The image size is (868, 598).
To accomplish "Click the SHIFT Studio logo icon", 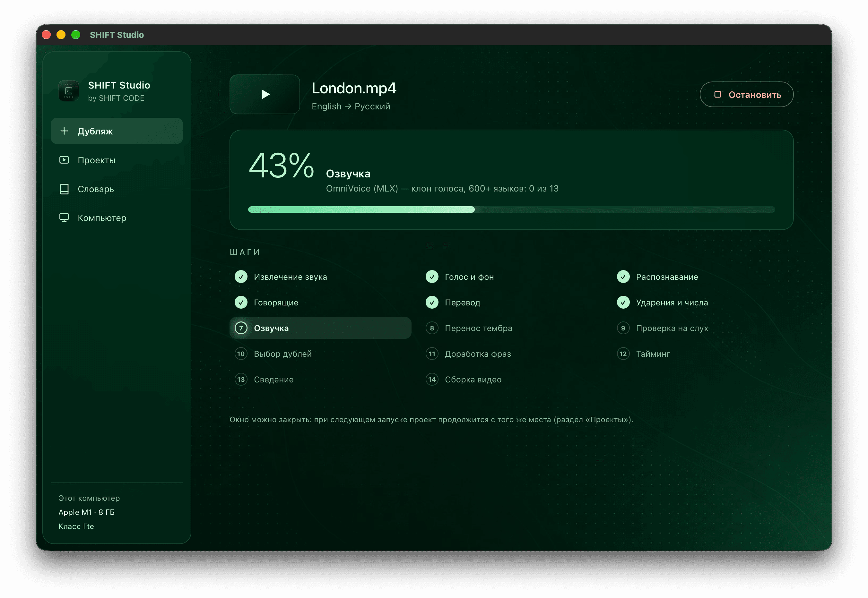I will (x=69, y=91).
